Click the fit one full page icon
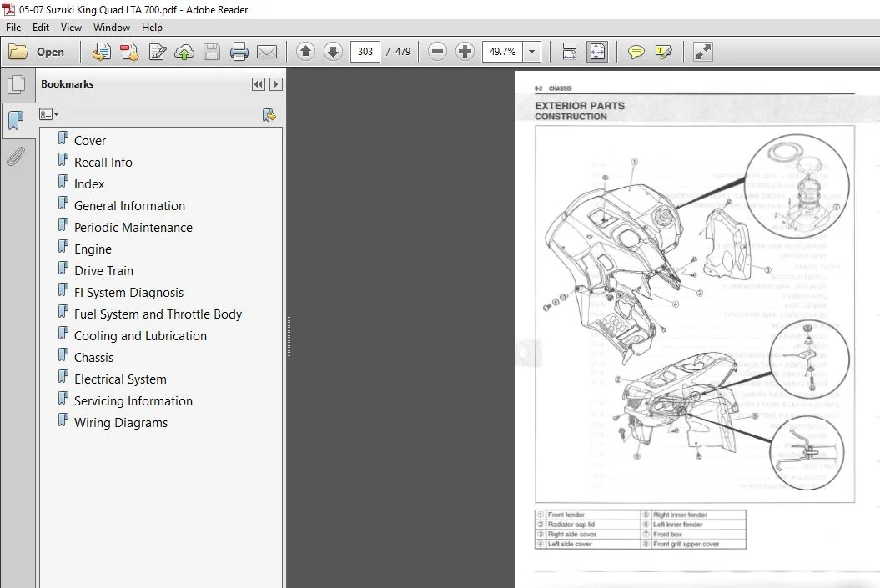 pos(597,52)
